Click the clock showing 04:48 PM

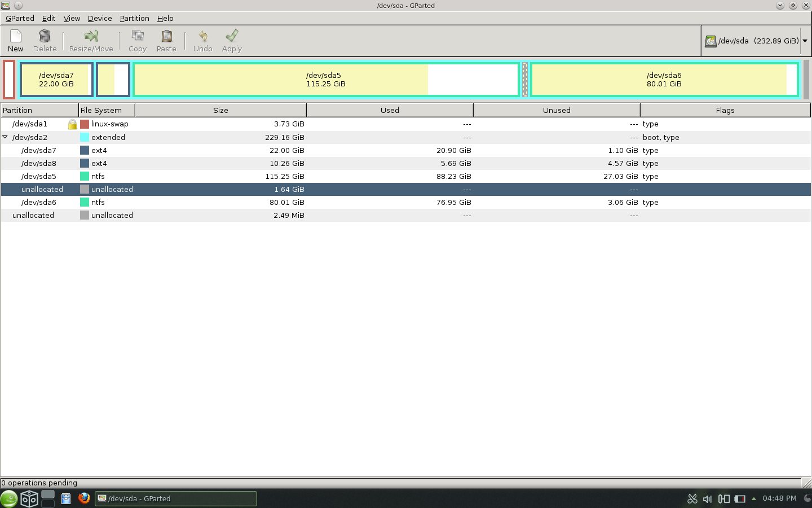pyautogui.click(x=779, y=498)
